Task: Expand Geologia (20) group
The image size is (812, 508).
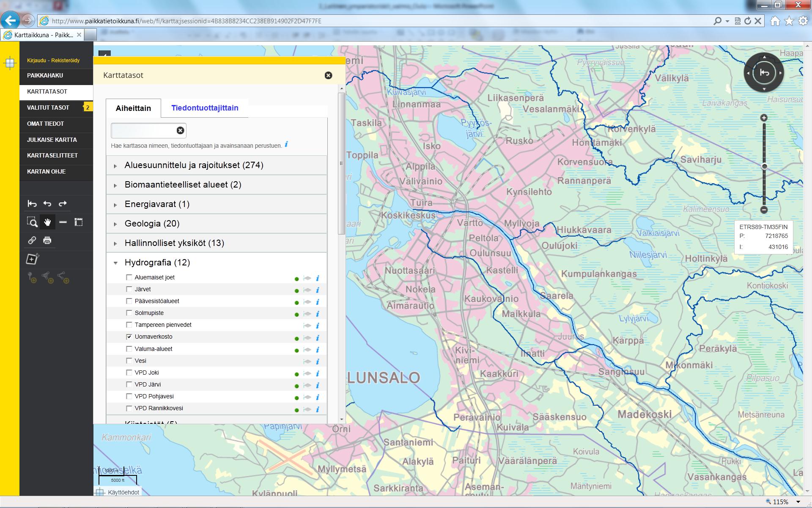Action: pos(217,224)
